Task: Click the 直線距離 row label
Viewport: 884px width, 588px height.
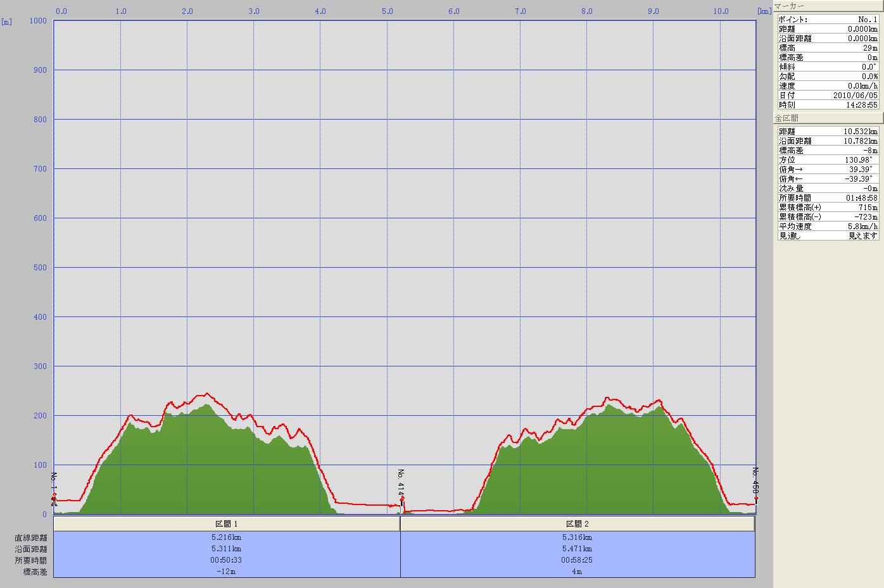Action: pyautogui.click(x=30, y=537)
